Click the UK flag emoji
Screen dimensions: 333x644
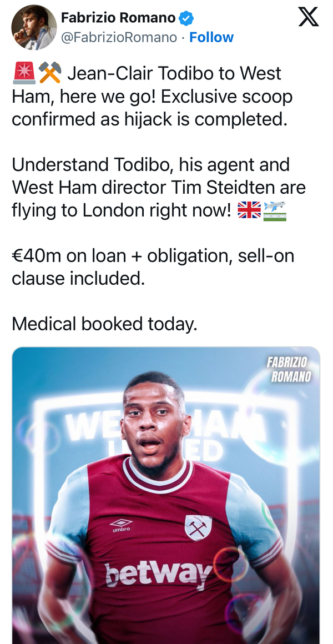point(248,210)
